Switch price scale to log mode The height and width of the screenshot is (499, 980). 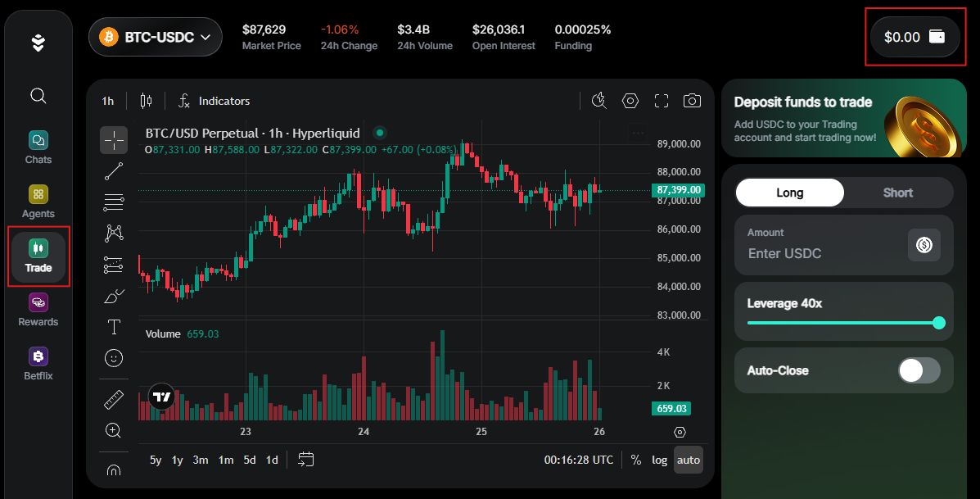659,460
